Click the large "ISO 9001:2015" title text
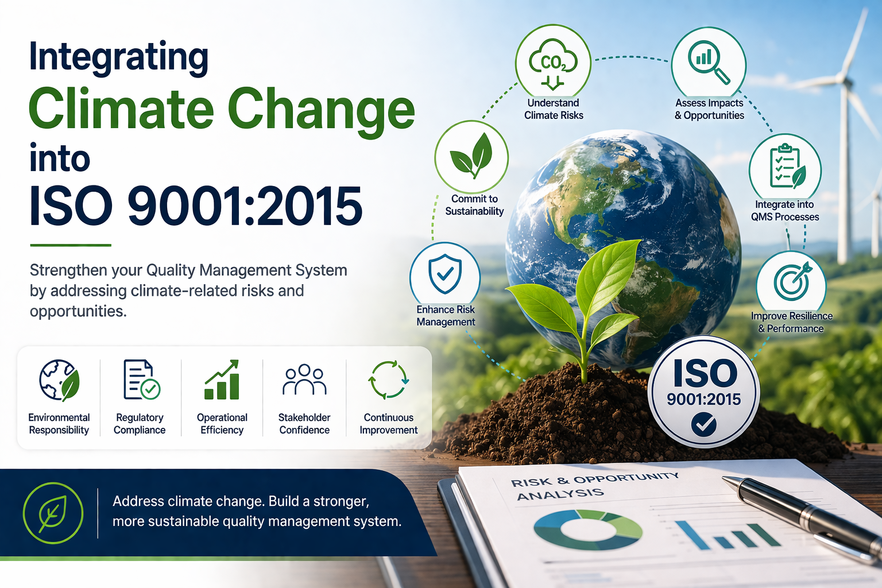 pos(196,206)
